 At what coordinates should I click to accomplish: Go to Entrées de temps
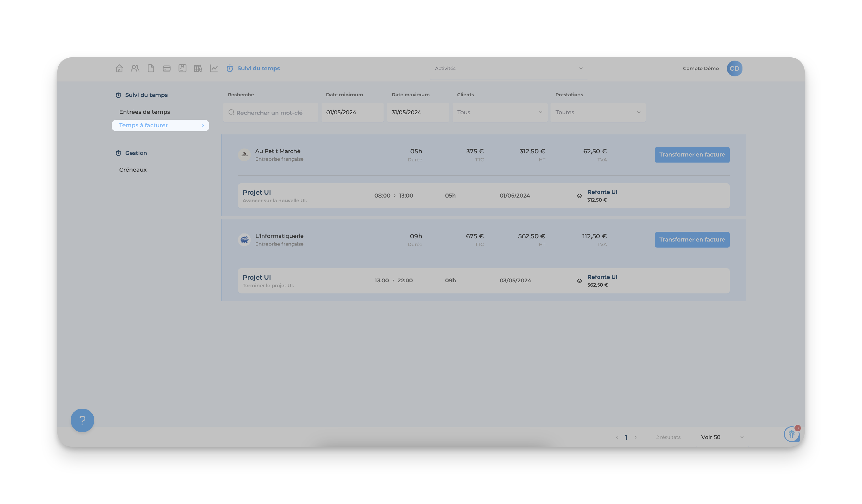144,112
